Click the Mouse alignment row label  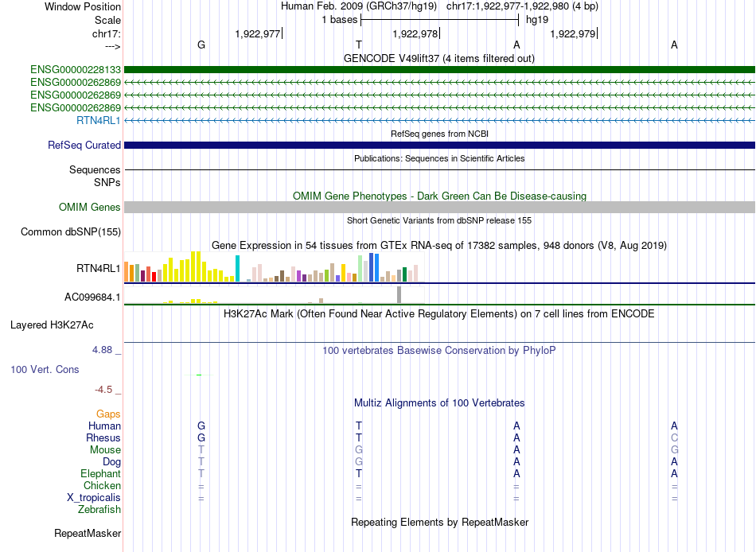click(x=105, y=450)
